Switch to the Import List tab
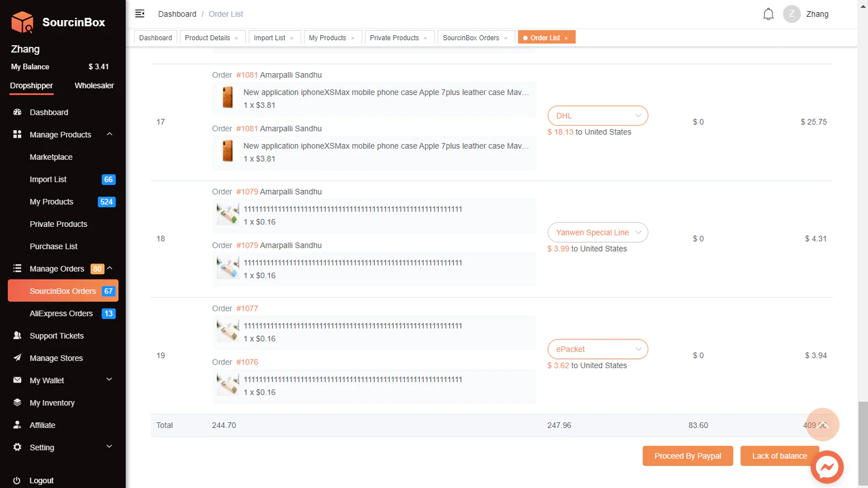 click(x=269, y=38)
